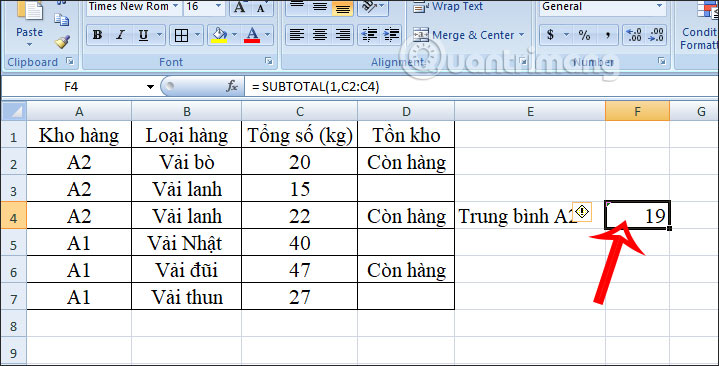Open the font name dropdown

click(176, 6)
